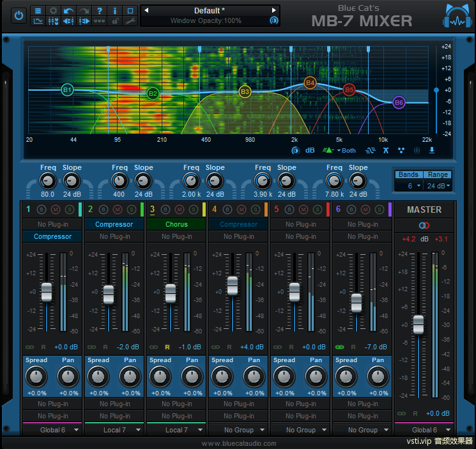Click the redo arrow icon
This screenshot has height=449, width=476.
(84, 11)
